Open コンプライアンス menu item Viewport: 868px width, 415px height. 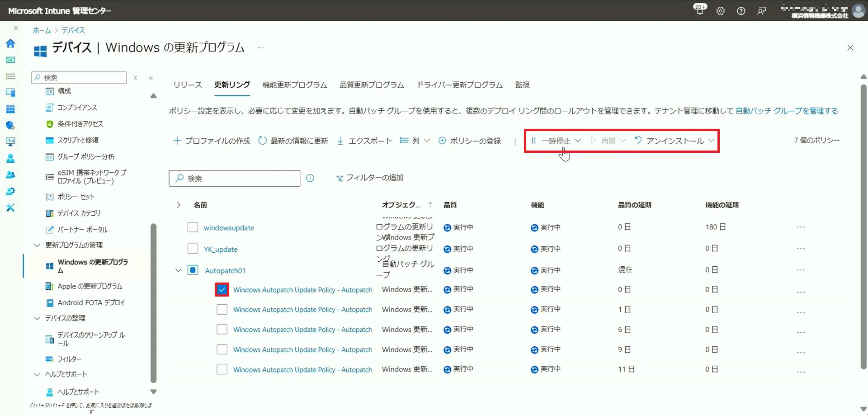click(77, 108)
